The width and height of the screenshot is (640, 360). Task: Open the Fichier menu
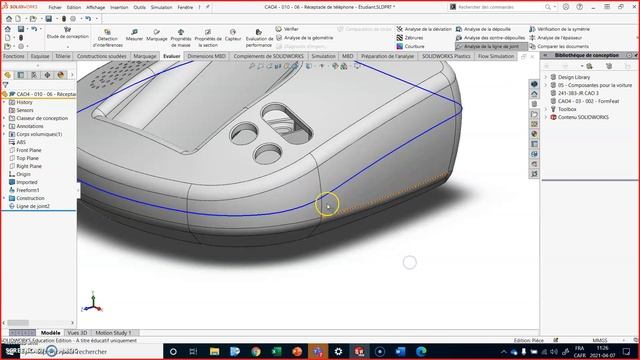tap(55, 7)
